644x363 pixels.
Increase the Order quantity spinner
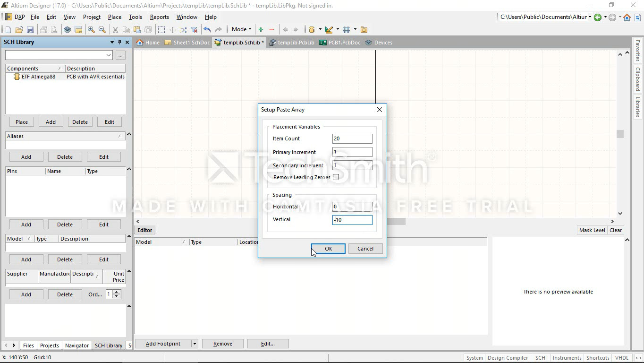117,292
